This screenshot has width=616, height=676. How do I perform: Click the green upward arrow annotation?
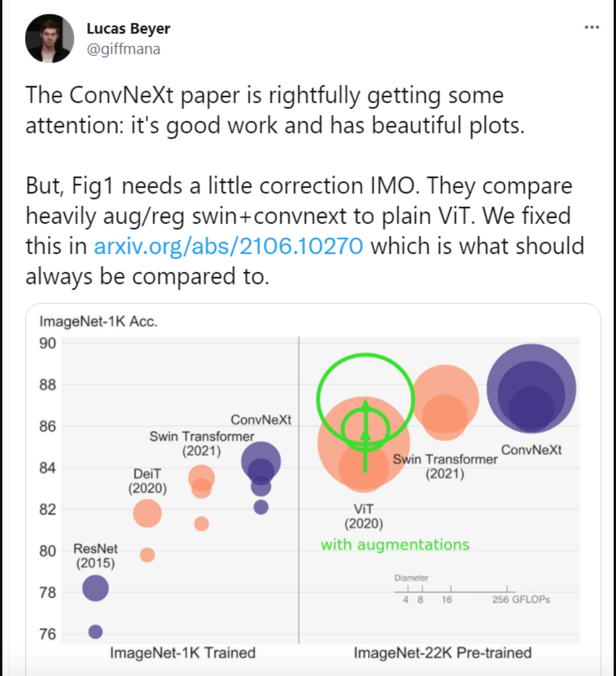[365, 436]
